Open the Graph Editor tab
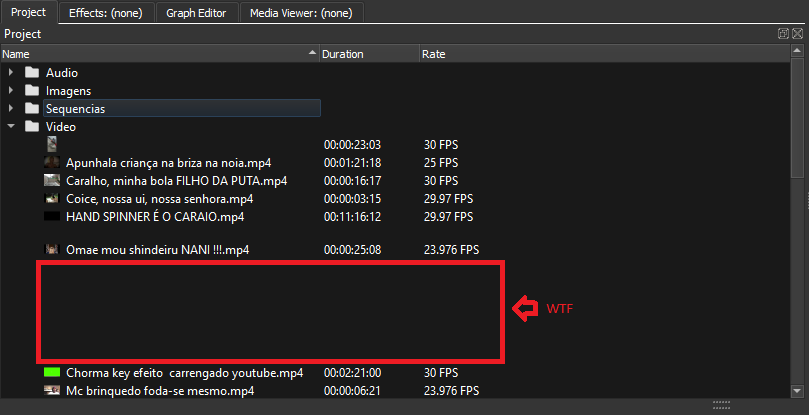The height and width of the screenshot is (415, 809). pyautogui.click(x=196, y=13)
